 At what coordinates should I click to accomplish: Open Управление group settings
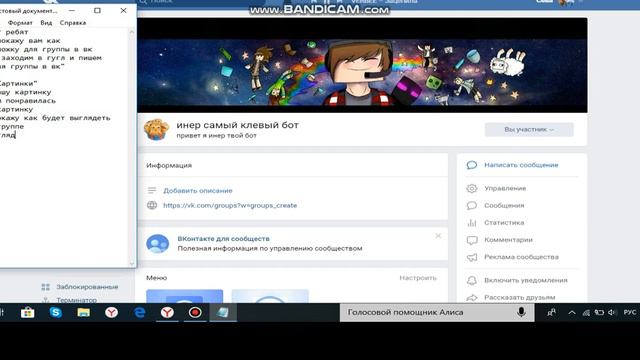coord(505,188)
